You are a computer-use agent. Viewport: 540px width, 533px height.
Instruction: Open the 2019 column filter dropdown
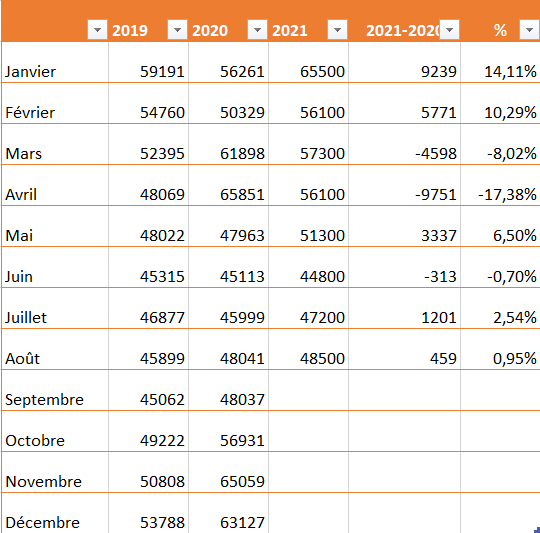[x=177, y=30]
